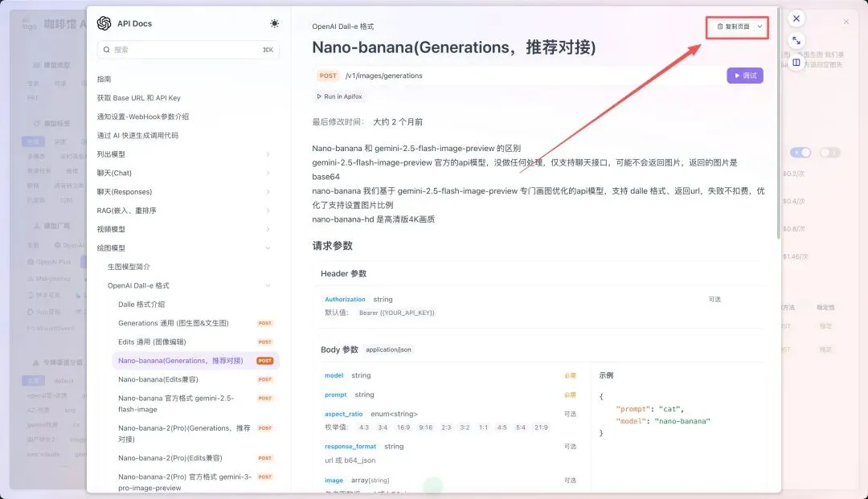Image resolution: width=868 pixels, height=499 pixels.
Task: Open Generations 通用 (图生图&文生图) entry
Action: [174, 323]
